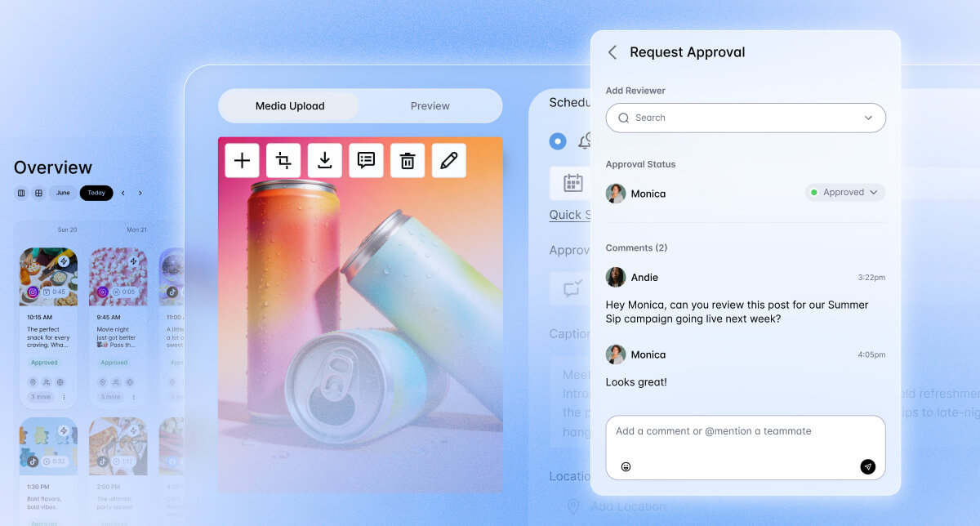The width and height of the screenshot is (980, 526).
Task: Open the comment icon on image toolbar
Action: click(366, 160)
